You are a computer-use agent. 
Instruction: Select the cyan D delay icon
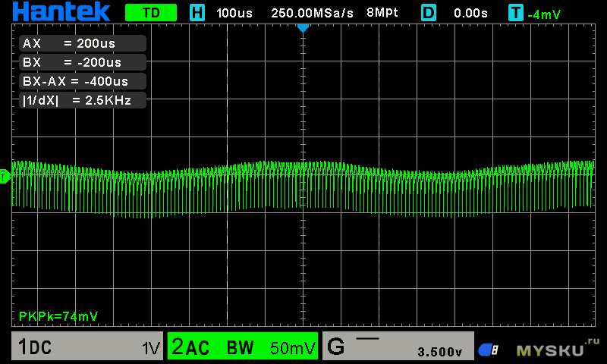428,13
